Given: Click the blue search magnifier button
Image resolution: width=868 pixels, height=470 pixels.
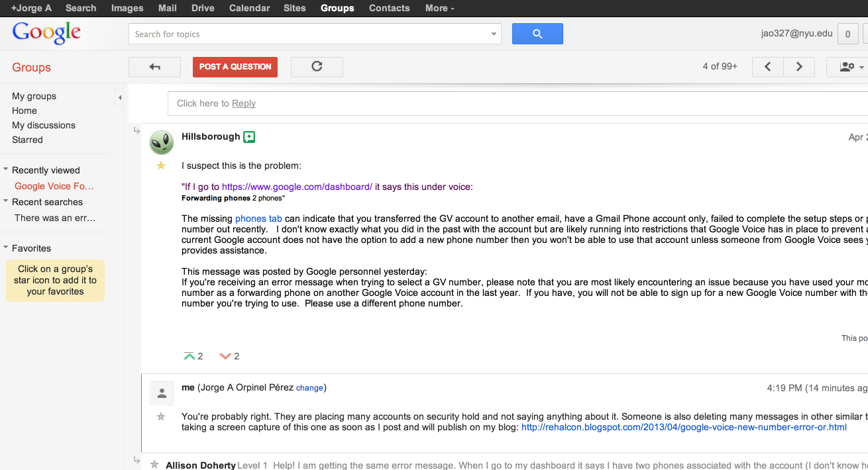Looking at the screenshot, I should (x=537, y=34).
